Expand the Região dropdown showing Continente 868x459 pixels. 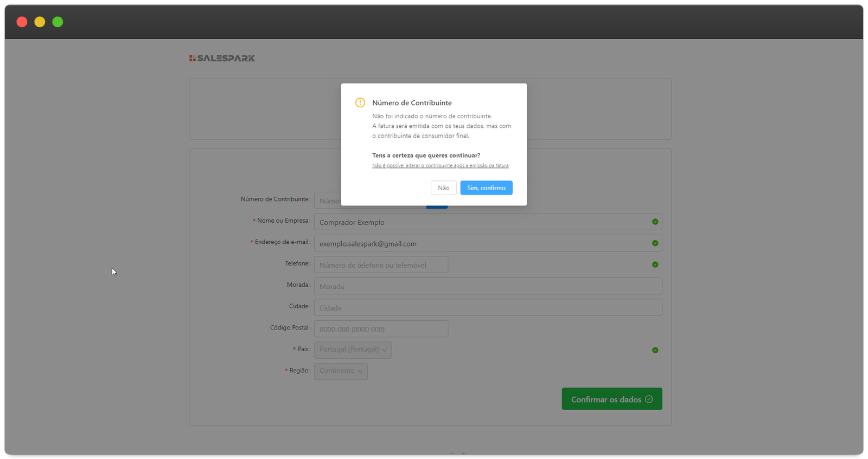[341, 371]
